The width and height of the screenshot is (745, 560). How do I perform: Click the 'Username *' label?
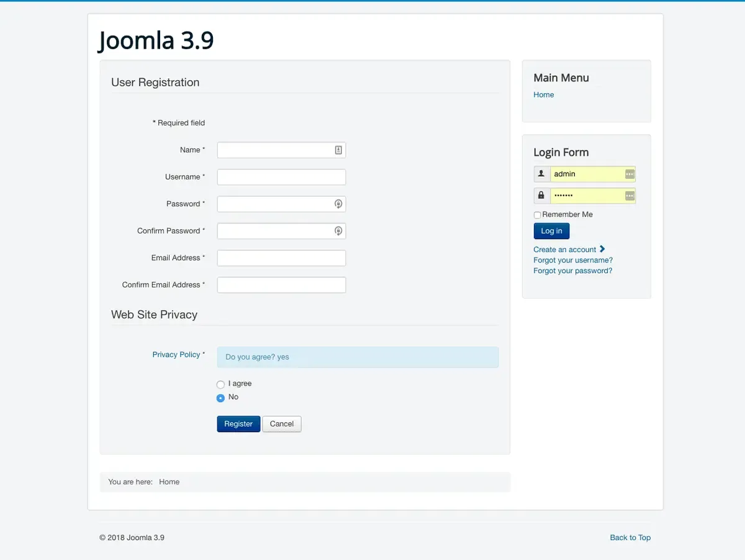point(185,177)
